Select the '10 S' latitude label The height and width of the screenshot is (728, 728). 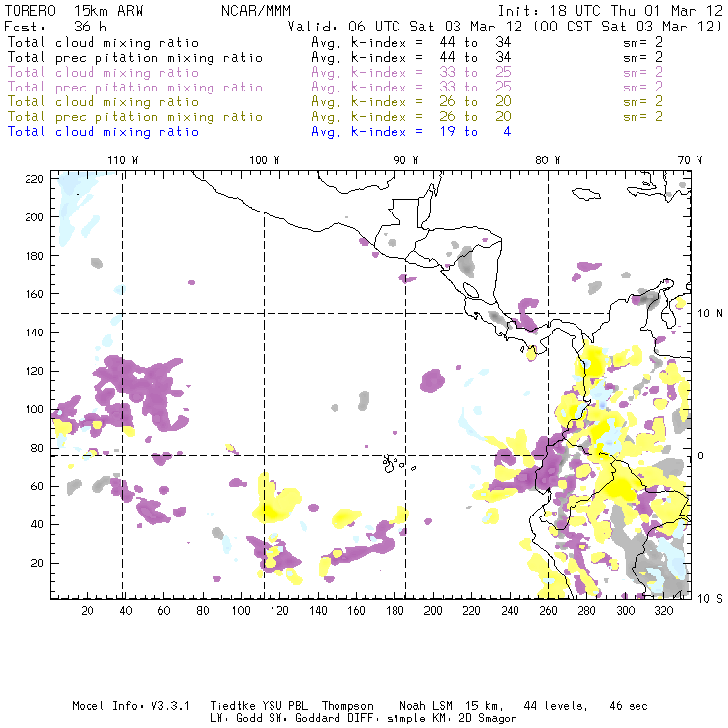point(710,599)
